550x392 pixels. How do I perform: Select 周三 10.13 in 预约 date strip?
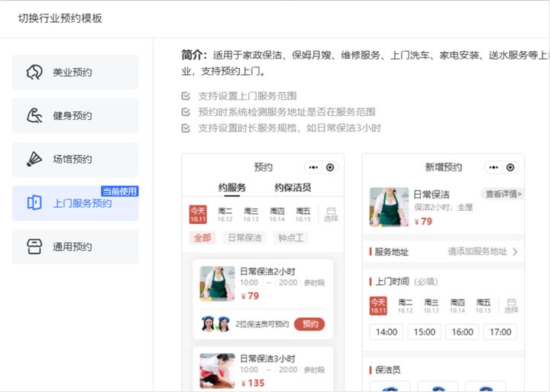click(251, 214)
